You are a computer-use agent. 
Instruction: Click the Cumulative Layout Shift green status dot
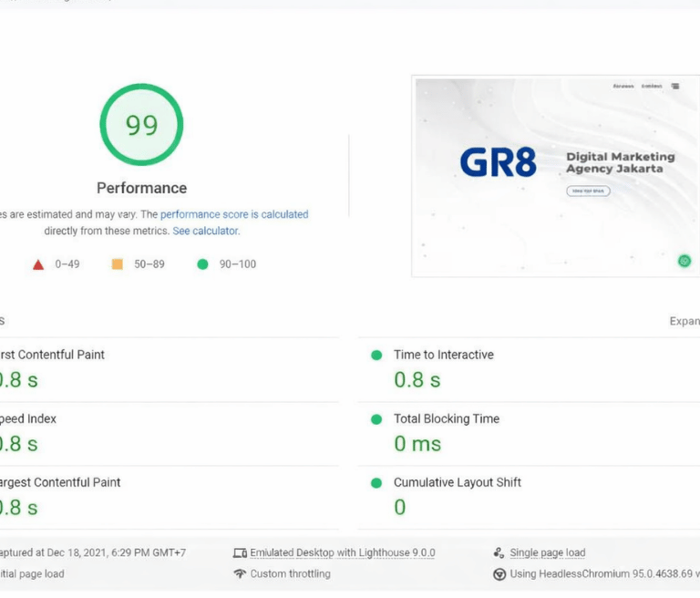[x=376, y=483]
